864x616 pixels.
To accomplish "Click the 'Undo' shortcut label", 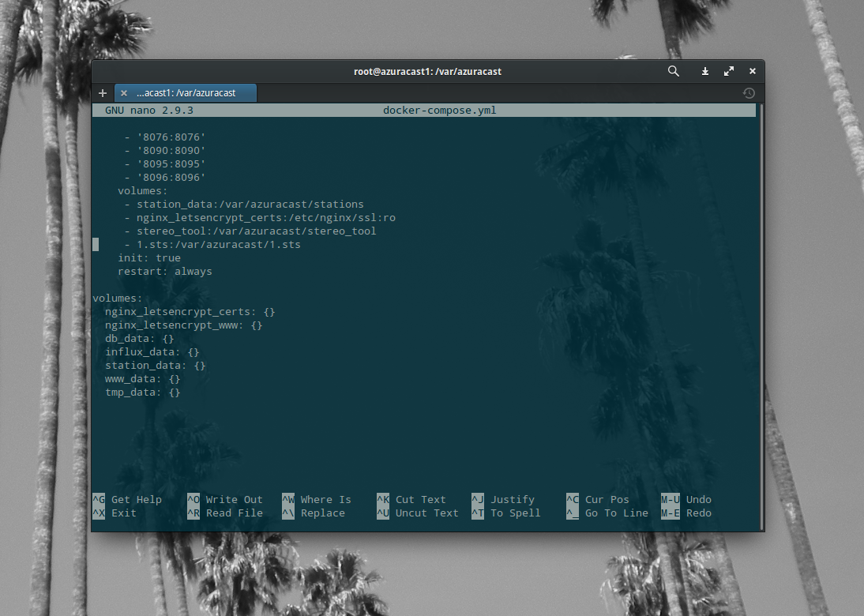I will pyautogui.click(x=698, y=499).
